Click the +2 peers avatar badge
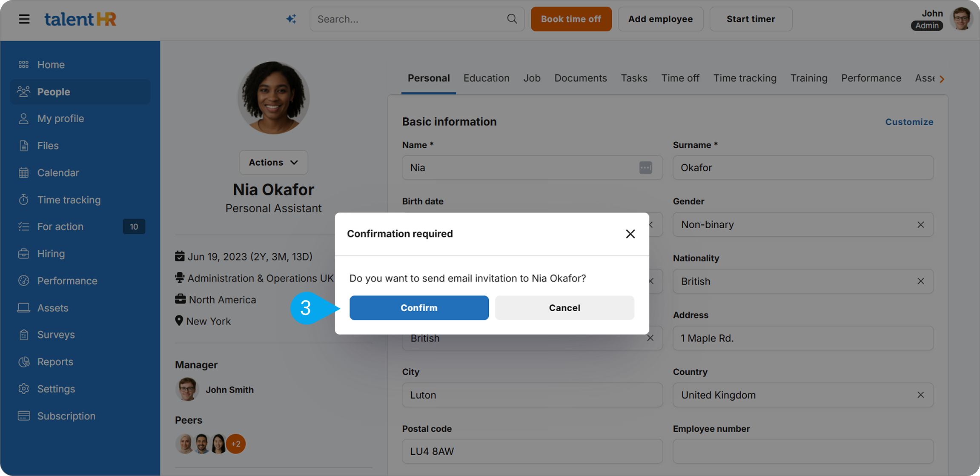The height and width of the screenshot is (476, 980). pyautogui.click(x=236, y=444)
